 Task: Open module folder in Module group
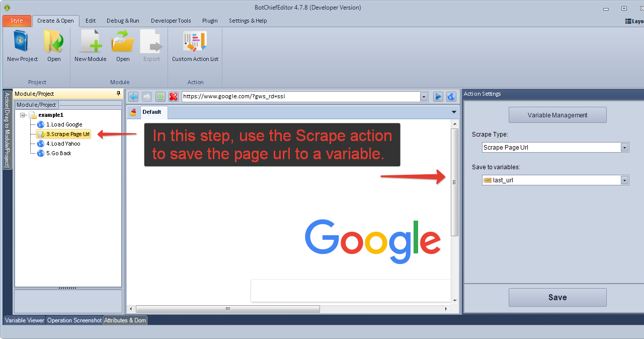tap(123, 42)
